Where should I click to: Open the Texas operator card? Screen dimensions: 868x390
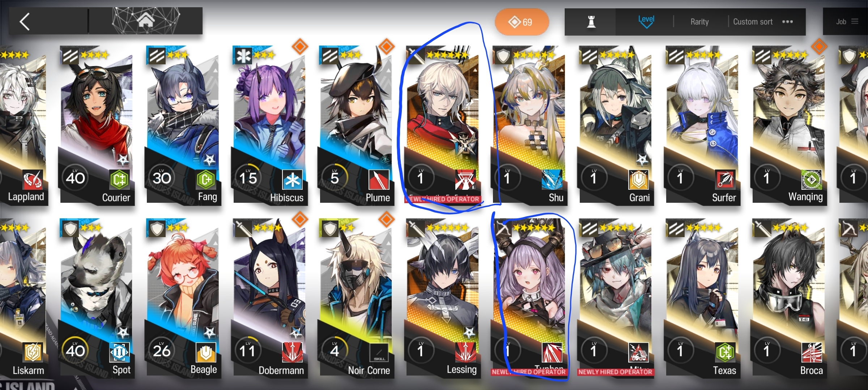pos(702,298)
